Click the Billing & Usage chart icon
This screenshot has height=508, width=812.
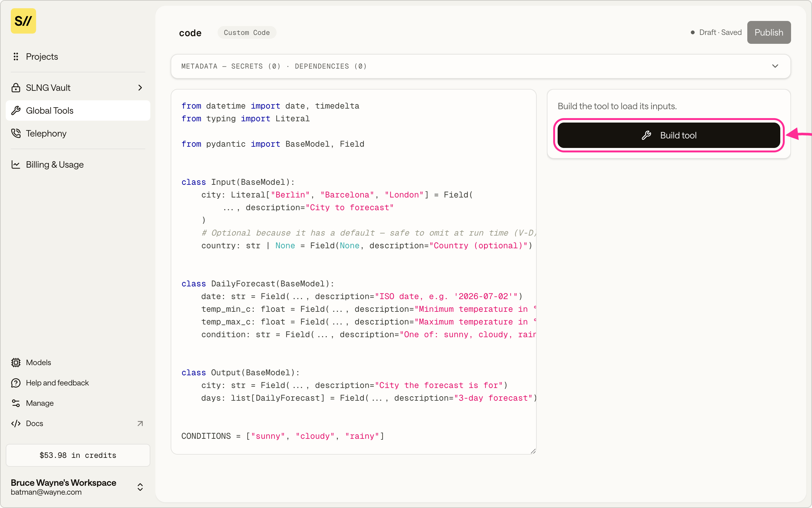16,165
